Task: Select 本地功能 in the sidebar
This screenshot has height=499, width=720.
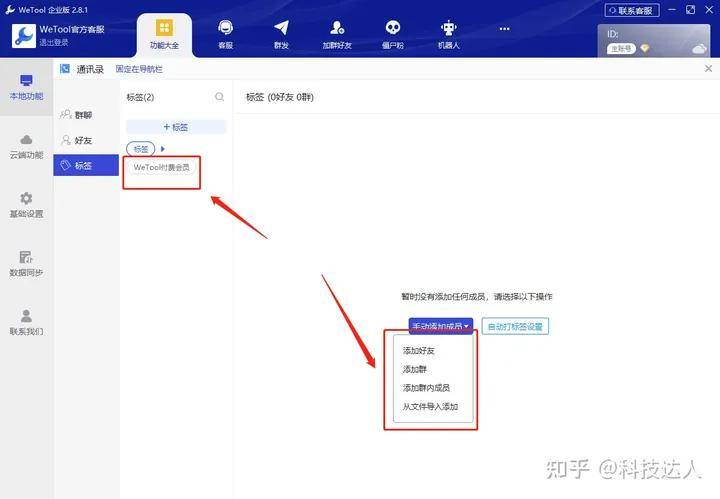Action: [x=27, y=87]
